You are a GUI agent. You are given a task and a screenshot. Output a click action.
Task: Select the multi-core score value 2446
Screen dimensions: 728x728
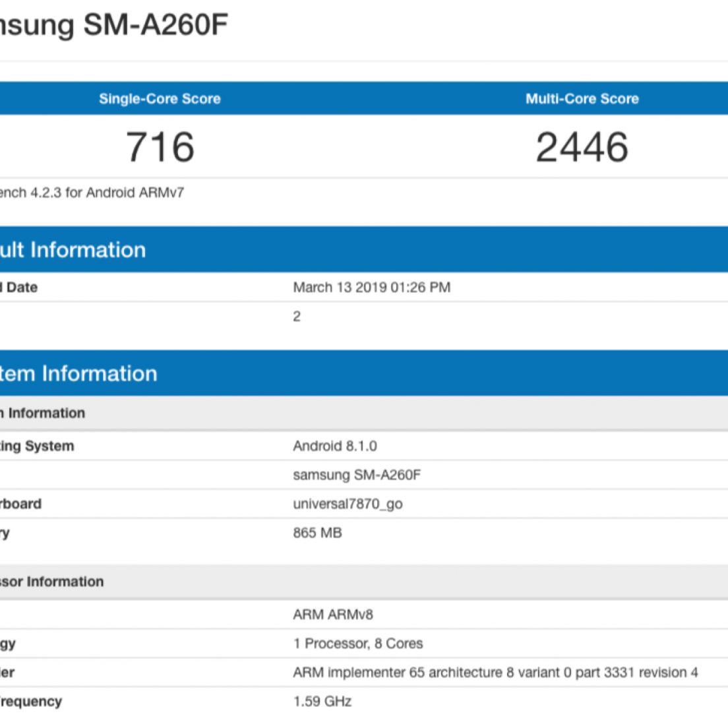[582, 146]
